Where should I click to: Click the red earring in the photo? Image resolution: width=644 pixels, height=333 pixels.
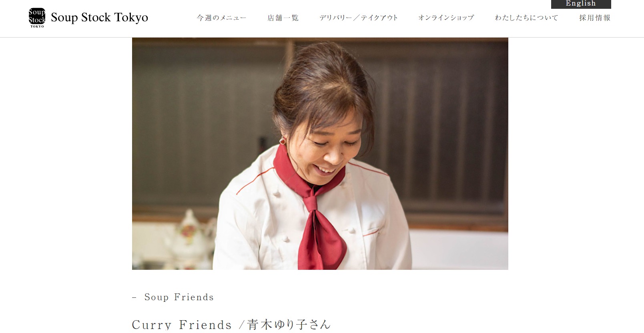point(283,141)
